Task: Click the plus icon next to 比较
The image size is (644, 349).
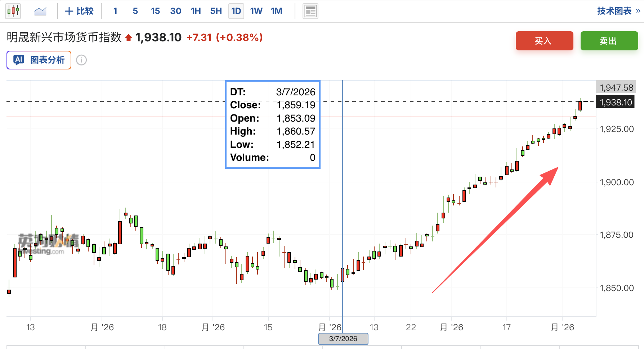Action: (x=69, y=11)
